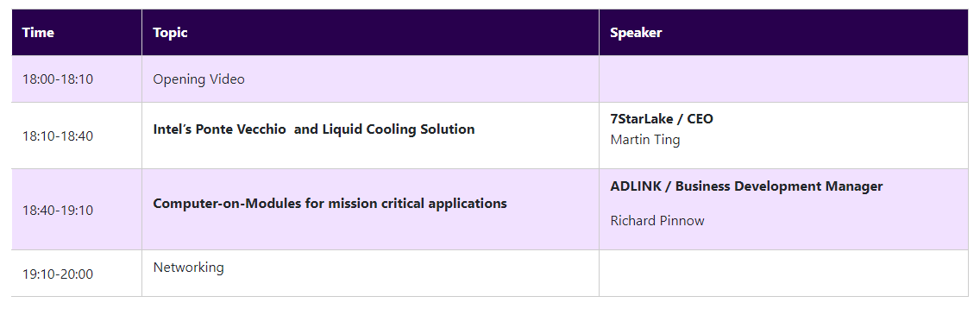Viewport: 980px width, 315px height.
Task: Click the 7StarLake / CEO speaker title
Action: point(662,119)
